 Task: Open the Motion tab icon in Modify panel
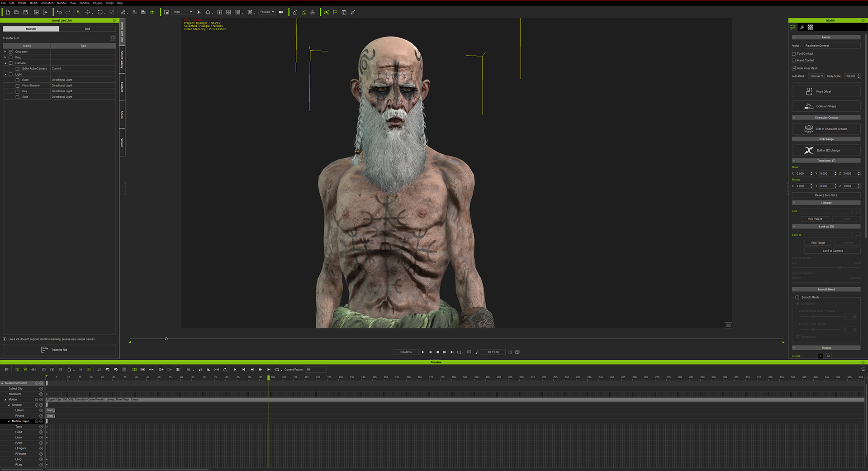coord(802,27)
